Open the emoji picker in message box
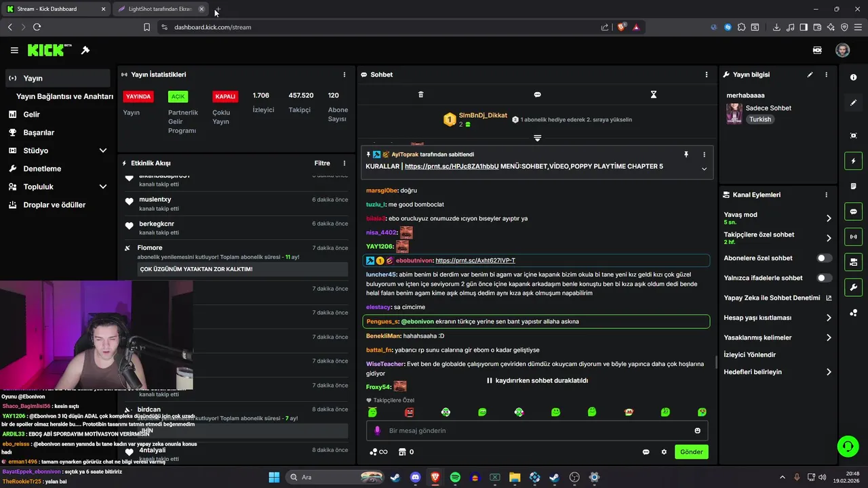 coord(697,430)
